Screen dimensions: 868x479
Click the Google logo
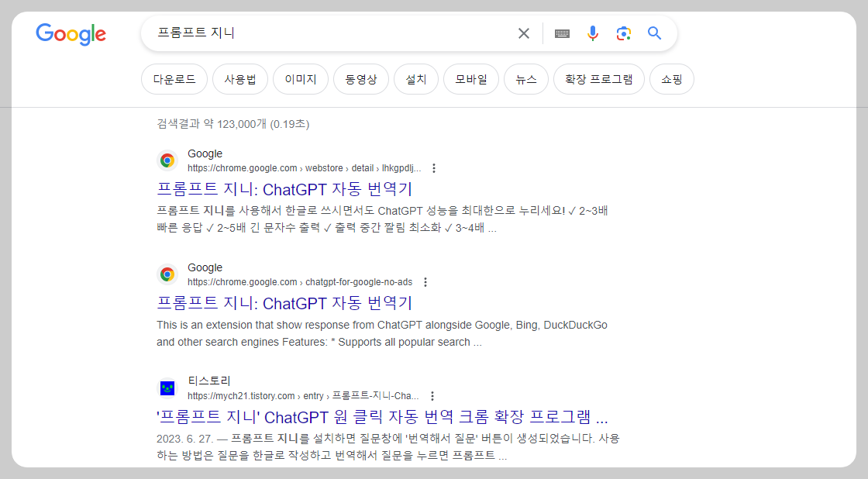click(71, 34)
